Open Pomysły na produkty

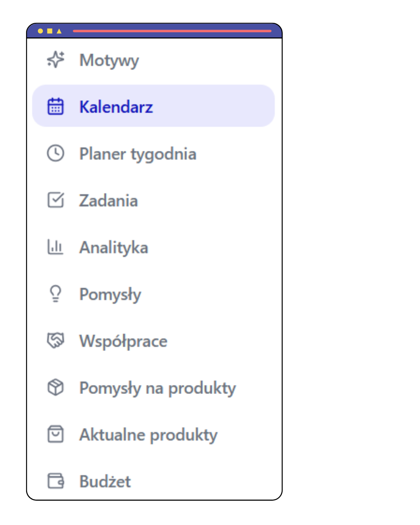157,388
